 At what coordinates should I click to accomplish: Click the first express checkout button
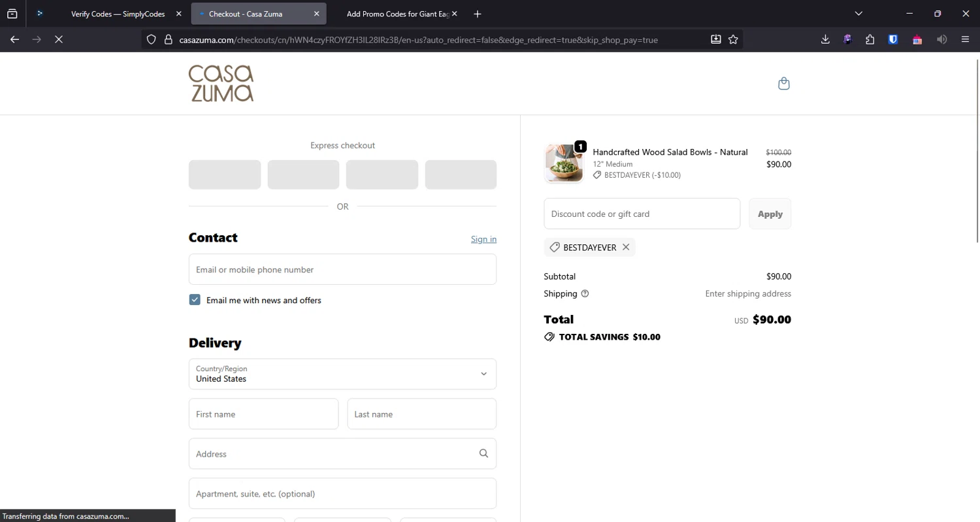coord(225,174)
